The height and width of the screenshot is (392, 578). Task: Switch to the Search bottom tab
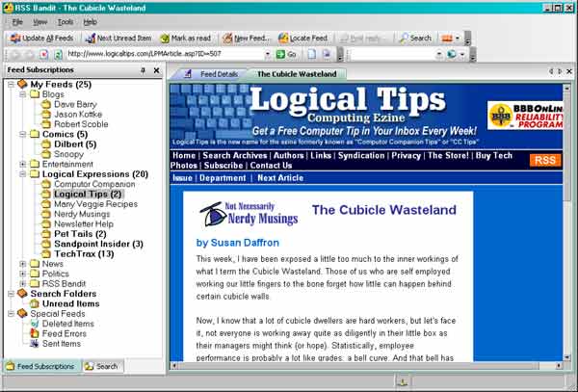pyautogui.click(x=102, y=366)
